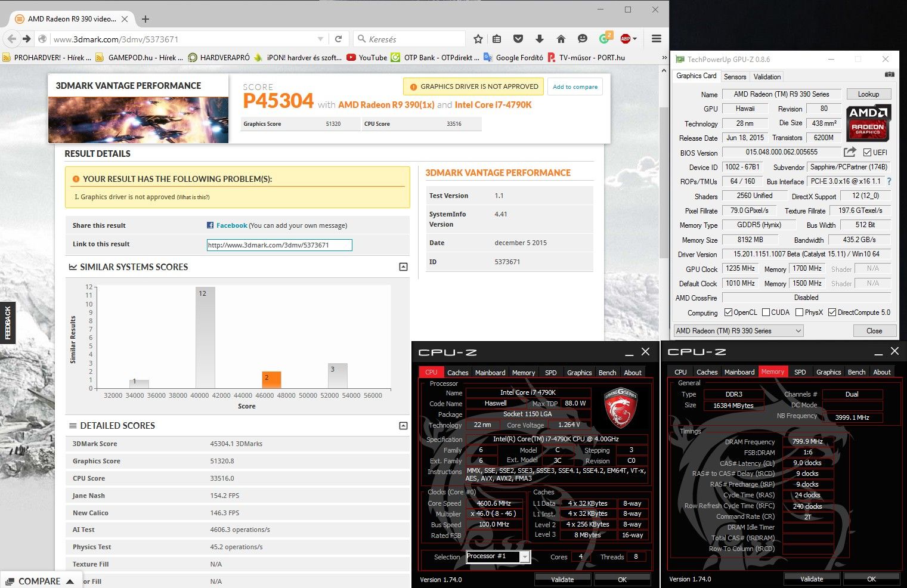Close the AMD Radeon R9 390 tab
907x588 pixels.
click(x=125, y=19)
